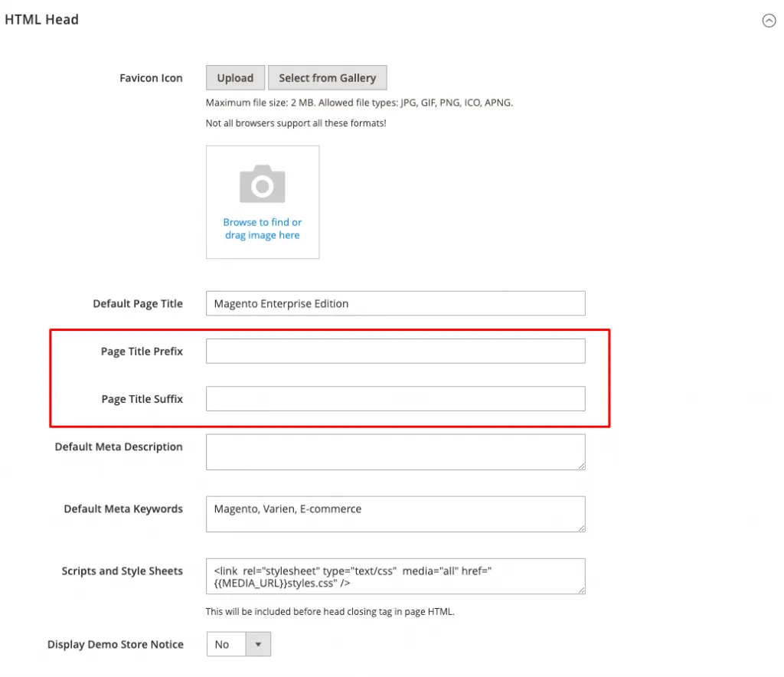Click inside the Scripts and Style Sheets textarea
Image resolution: width=784 pixels, height=677 pixels.
[395, 576]
